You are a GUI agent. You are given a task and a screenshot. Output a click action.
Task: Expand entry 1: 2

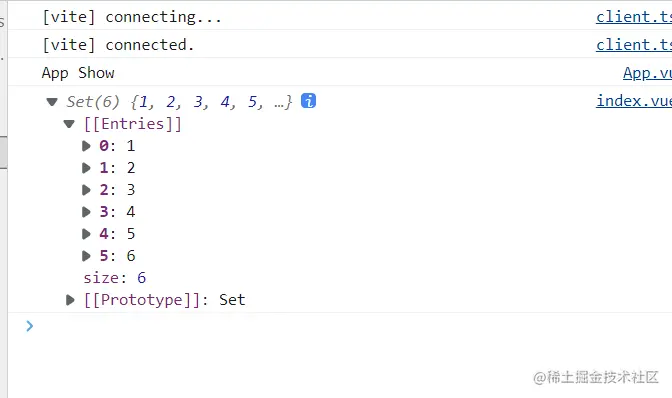(x=86, y=168)
